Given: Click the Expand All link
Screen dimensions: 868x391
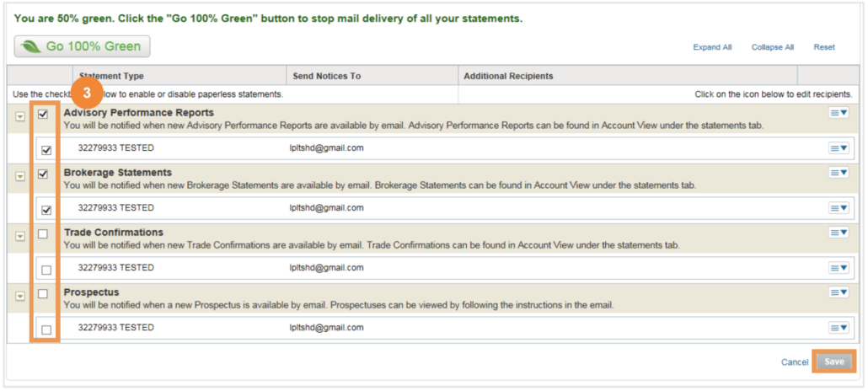Looking at the screenshot, I should [x=712, y=48].
